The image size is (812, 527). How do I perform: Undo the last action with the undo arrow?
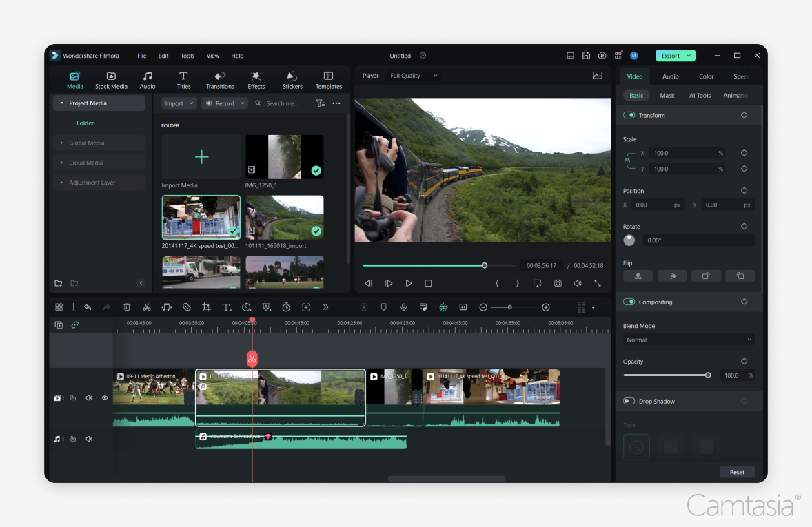pyautogui.click(x=88, y=307)
